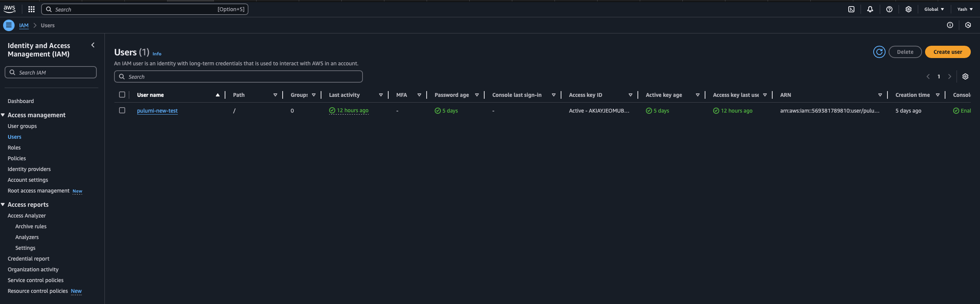This screenshot has height=304, width=980.
Task: Sort by ARN column arrow
Action: 880,95
